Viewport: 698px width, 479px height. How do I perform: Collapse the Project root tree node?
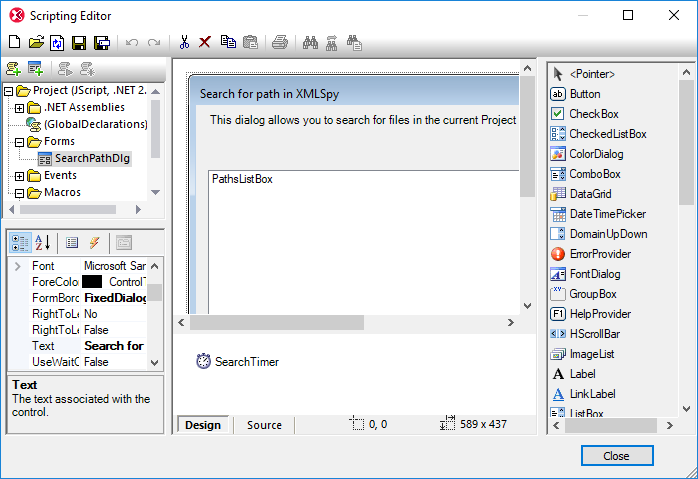(8, 91)
